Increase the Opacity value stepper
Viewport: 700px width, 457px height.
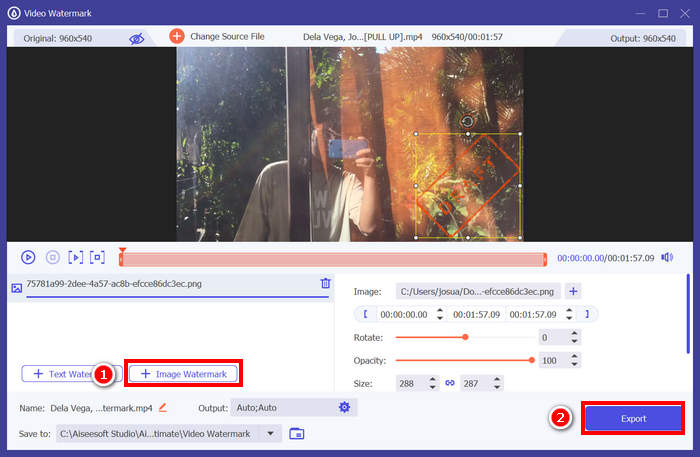coord(573,355)
